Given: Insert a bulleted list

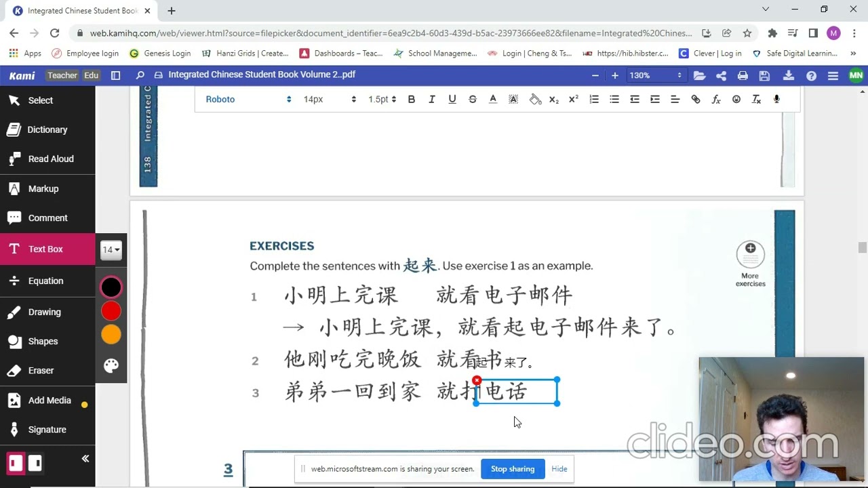Looking at the screenshot, I should 614,99.
